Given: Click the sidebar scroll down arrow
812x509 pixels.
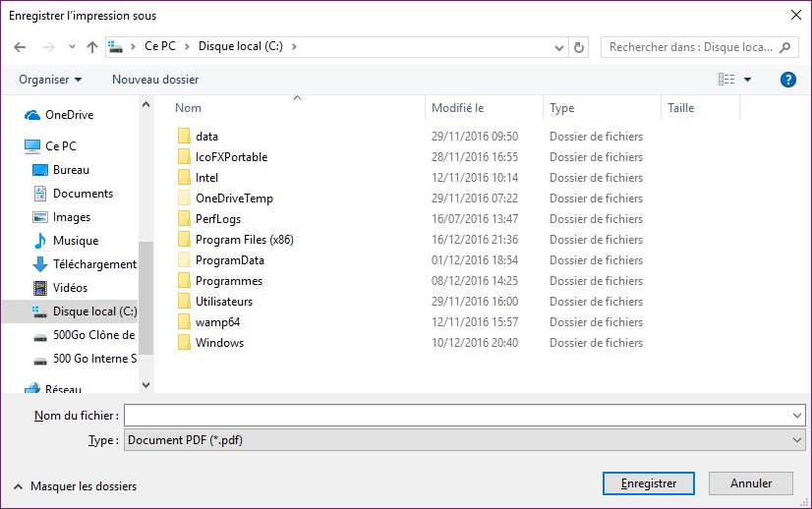Looking at the screenshot, I should pos(146,385).
